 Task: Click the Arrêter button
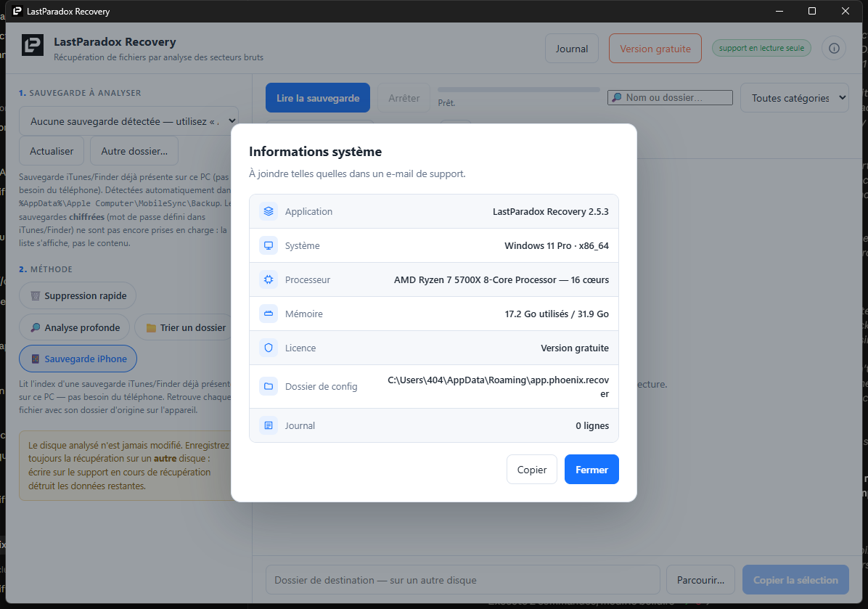tap(404, 98)
